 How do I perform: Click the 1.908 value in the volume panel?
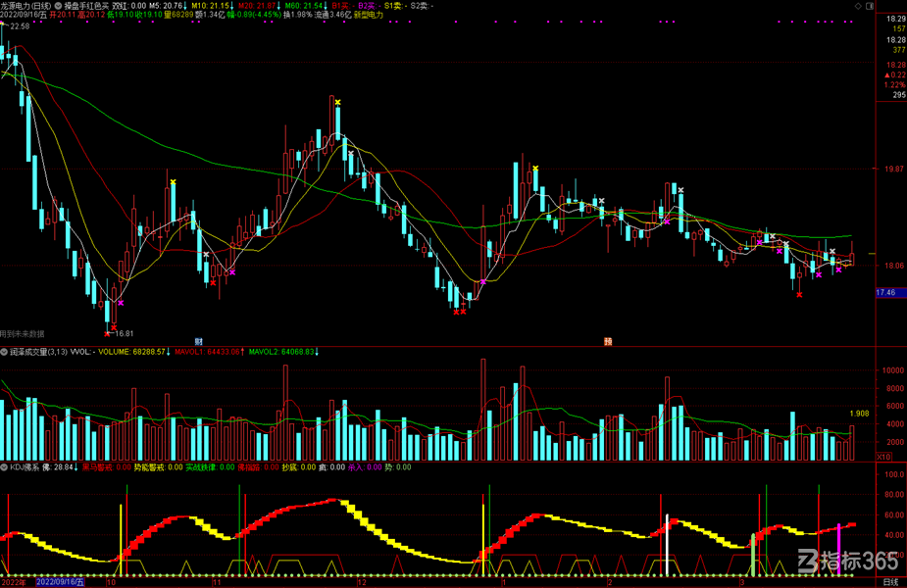(859, 414)
